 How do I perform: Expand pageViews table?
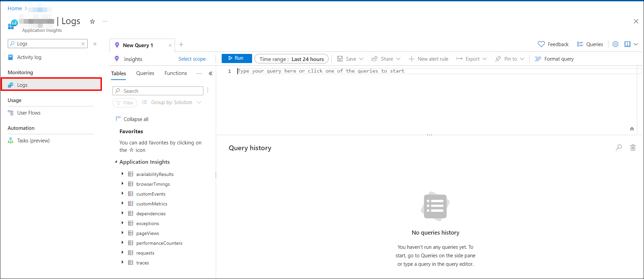(x=122, y=233)
